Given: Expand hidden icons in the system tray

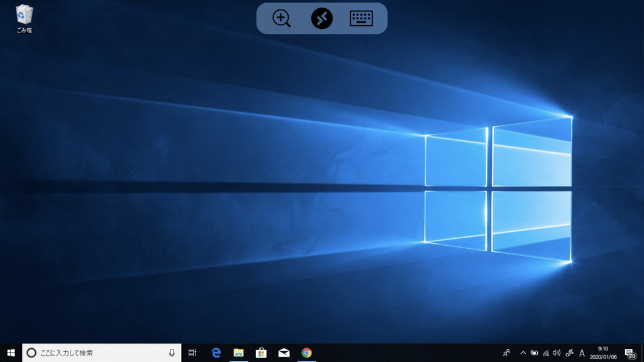Looking at the screenshot, I should [x=523, y=353].
